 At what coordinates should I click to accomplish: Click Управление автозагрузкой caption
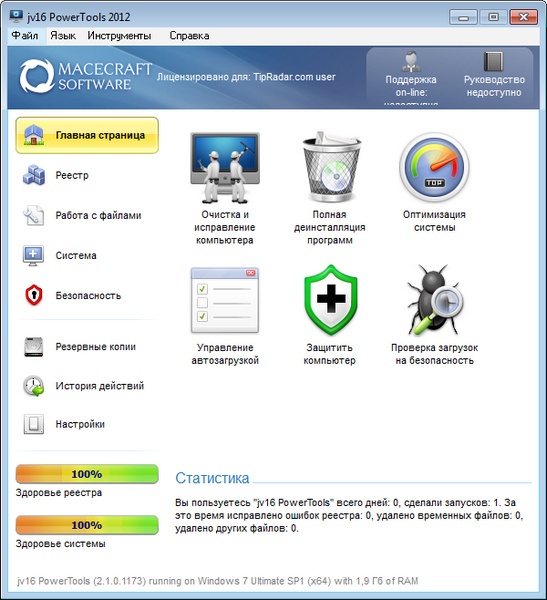(225, 354)
